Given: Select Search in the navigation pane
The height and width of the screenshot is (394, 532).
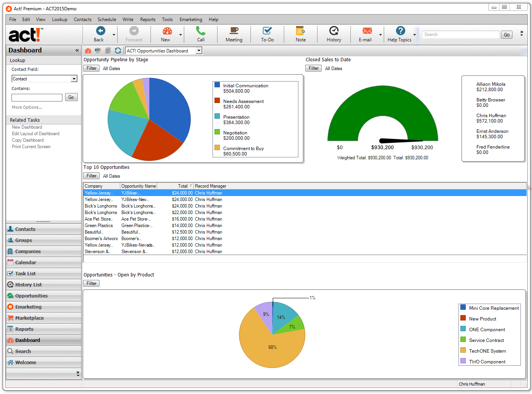Looking at the screenshot, I should (x=43, y=351).
